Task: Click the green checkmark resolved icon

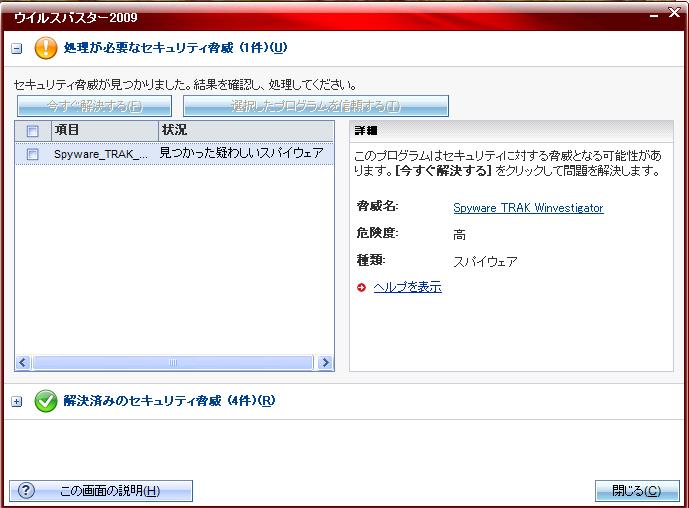Action: click(x=46, y=401)
